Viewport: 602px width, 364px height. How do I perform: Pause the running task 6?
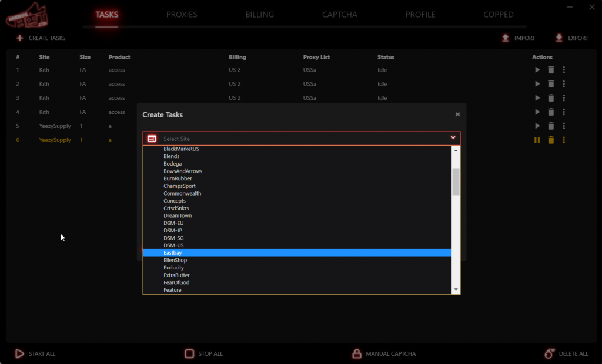point(537,140)
